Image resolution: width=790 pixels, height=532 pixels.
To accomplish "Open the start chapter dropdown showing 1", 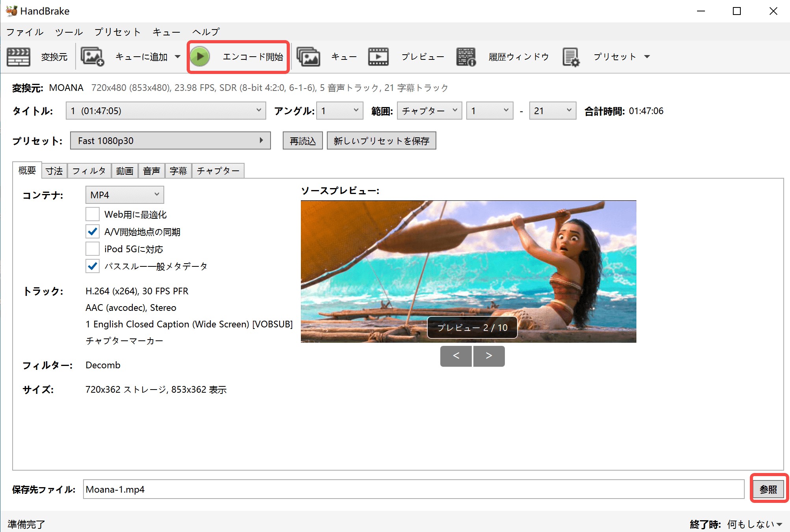I will click(490, 111).
